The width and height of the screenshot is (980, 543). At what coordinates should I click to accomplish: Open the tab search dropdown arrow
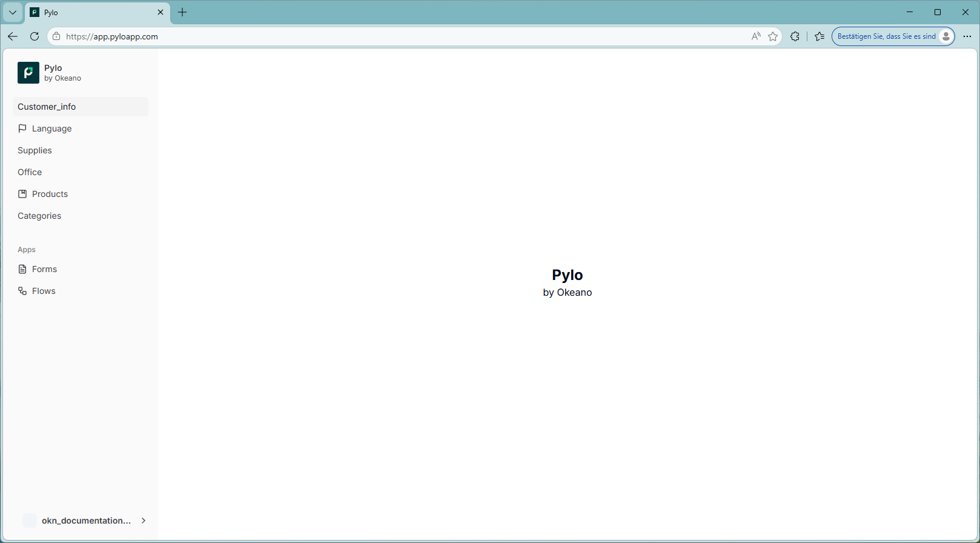[12, 12]
